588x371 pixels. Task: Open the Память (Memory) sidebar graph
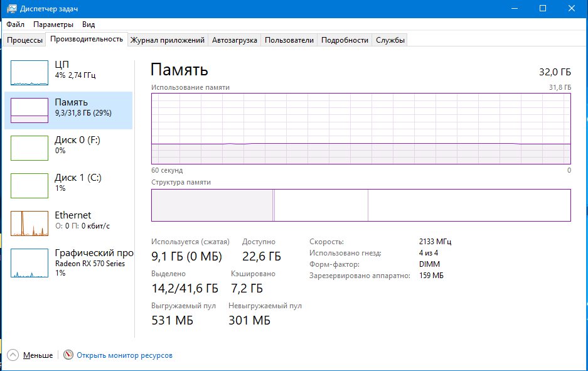tap(29, 110)
